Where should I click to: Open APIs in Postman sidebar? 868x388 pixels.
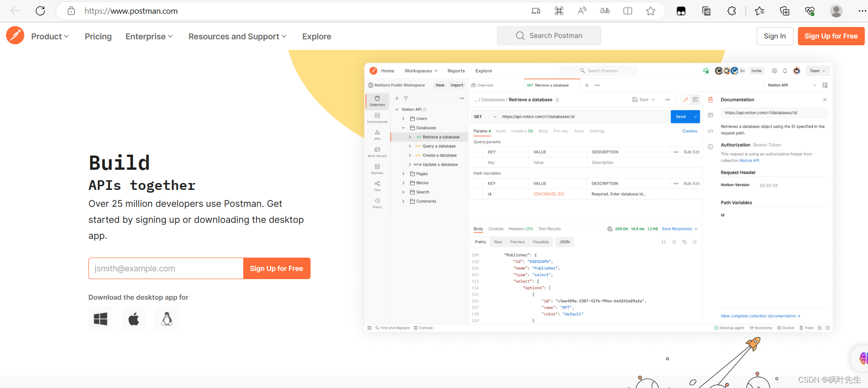[377, 135]
